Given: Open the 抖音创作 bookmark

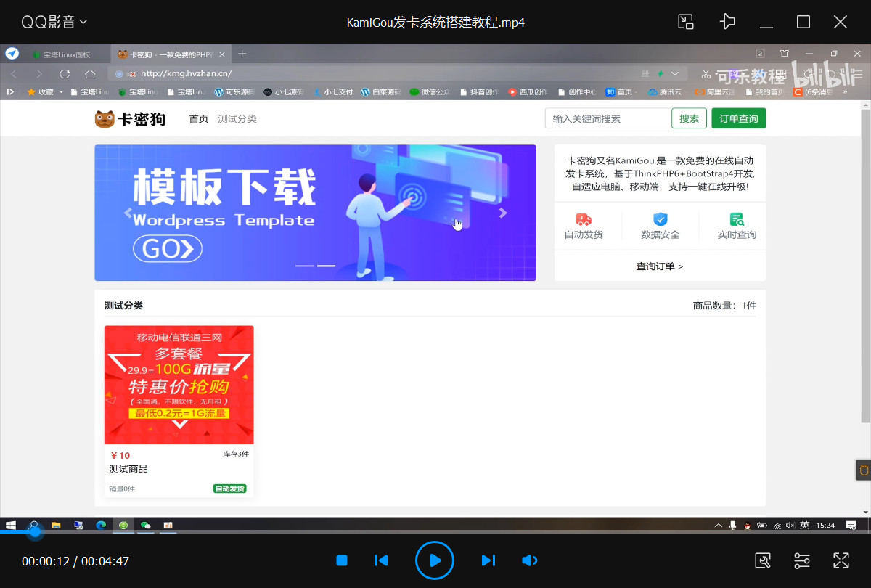Looking at the screenshot, I should [479, 92].
